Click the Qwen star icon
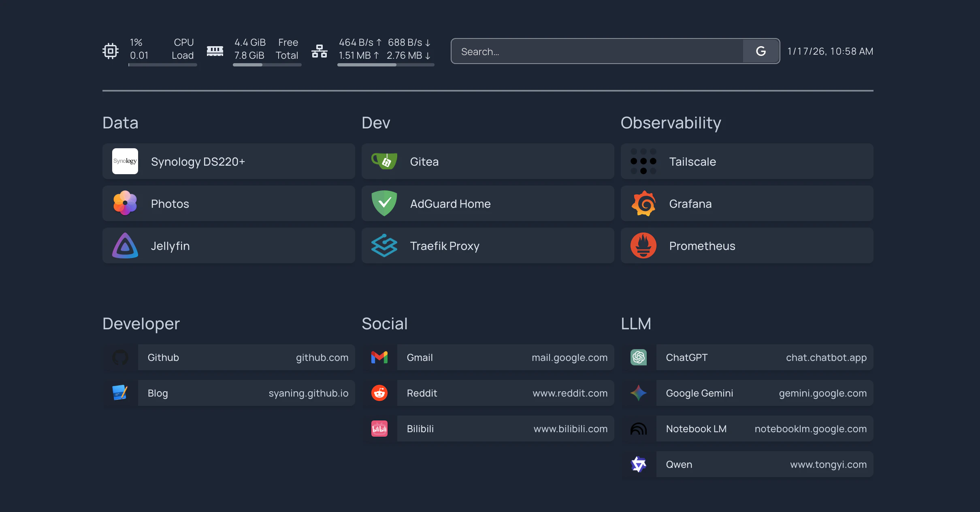The width and height of the screenshot is (980, 512). pyautogui.click(x=638, y=464)
